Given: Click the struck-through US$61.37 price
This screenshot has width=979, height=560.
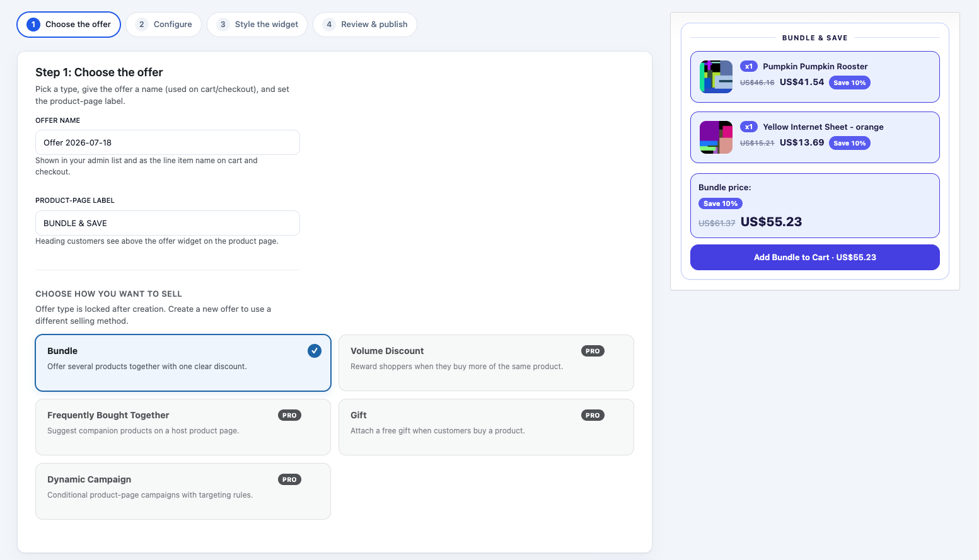Looking at the screenshot, I should 717,223.
